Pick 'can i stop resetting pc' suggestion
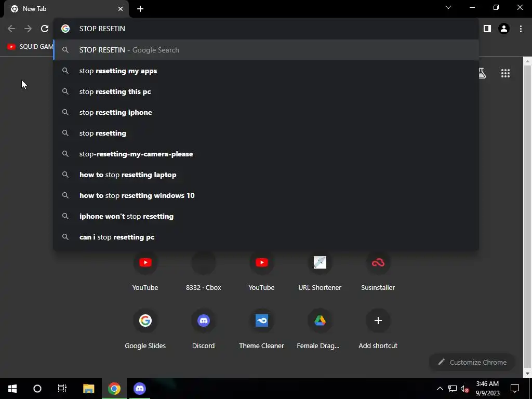The image size is (532, 399). [x=266, y=237]
